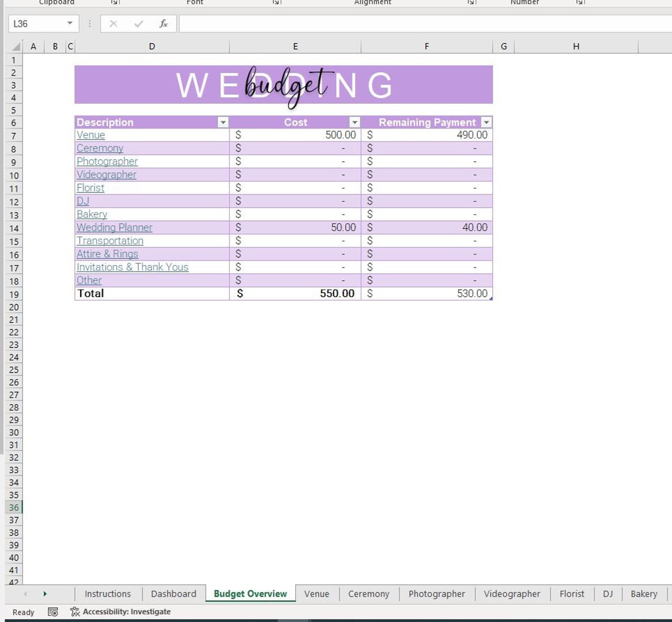Switch to the Photographer sheet tab

click(436, 594)
